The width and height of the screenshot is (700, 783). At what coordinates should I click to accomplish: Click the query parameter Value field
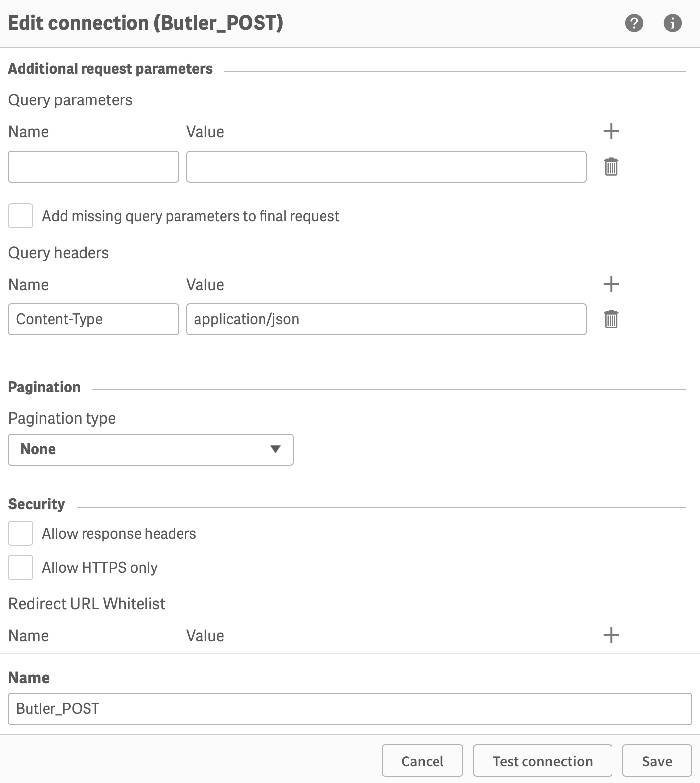pyautogui.click(x=386, y=167)
